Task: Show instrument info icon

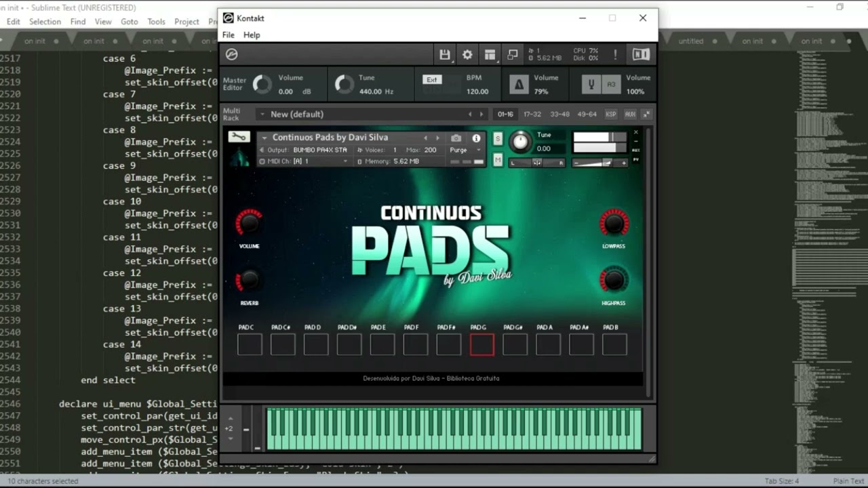Action: [476, 138]
